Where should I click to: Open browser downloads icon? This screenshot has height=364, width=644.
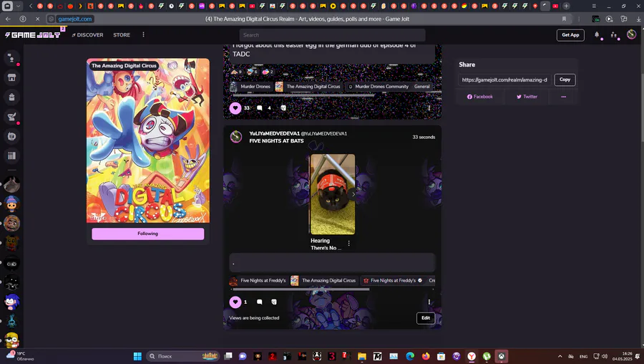(x=639, y=19)
